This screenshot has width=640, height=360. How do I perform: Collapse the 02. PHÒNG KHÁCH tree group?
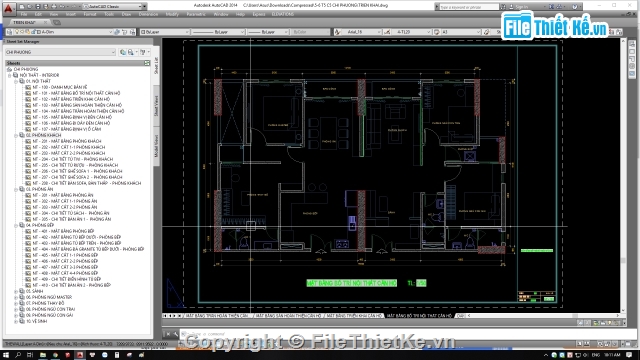click(x=16, y=135)
